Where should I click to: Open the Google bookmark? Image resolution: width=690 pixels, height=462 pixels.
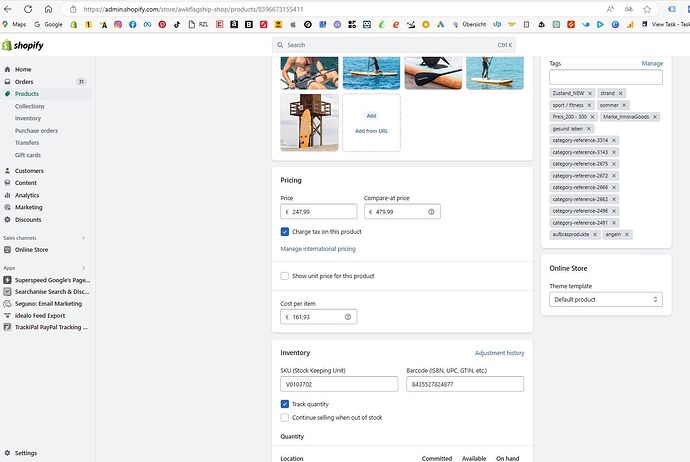point(48,25)
